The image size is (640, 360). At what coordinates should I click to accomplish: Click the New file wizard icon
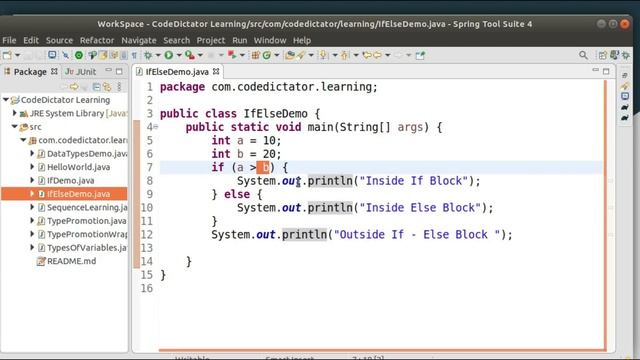click(x=7, y=55)
